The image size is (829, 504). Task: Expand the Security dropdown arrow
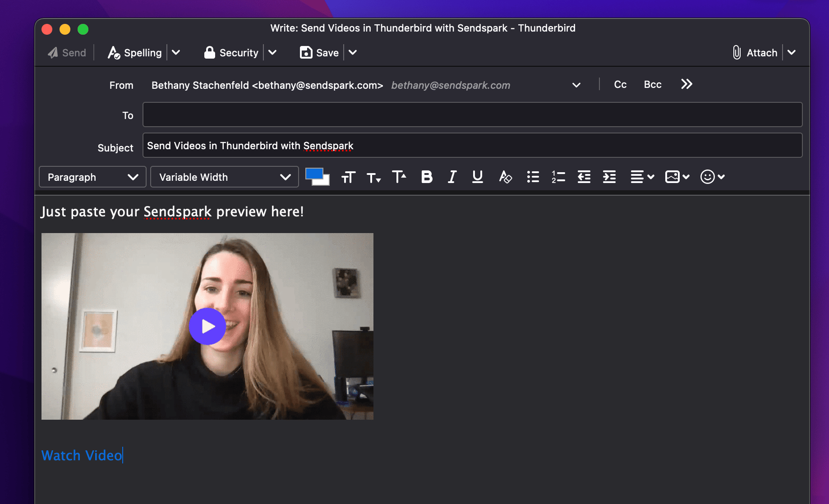pyautogui.click(x=272, y=53)
